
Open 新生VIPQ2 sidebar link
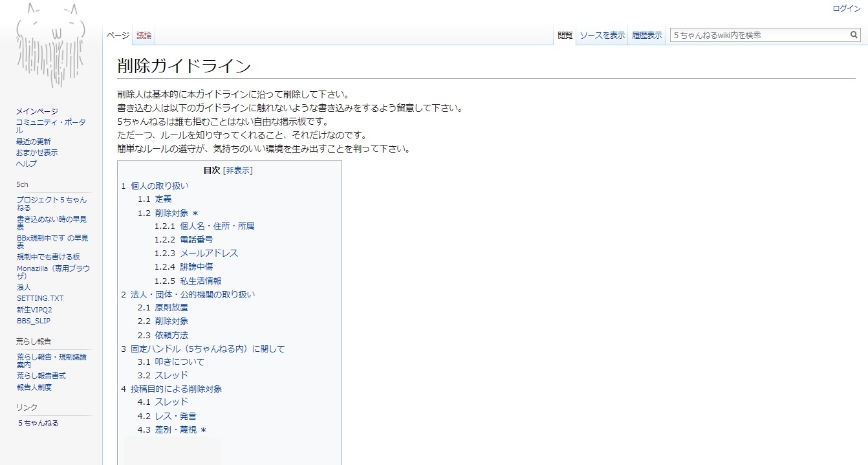click(x=34, y=310)
